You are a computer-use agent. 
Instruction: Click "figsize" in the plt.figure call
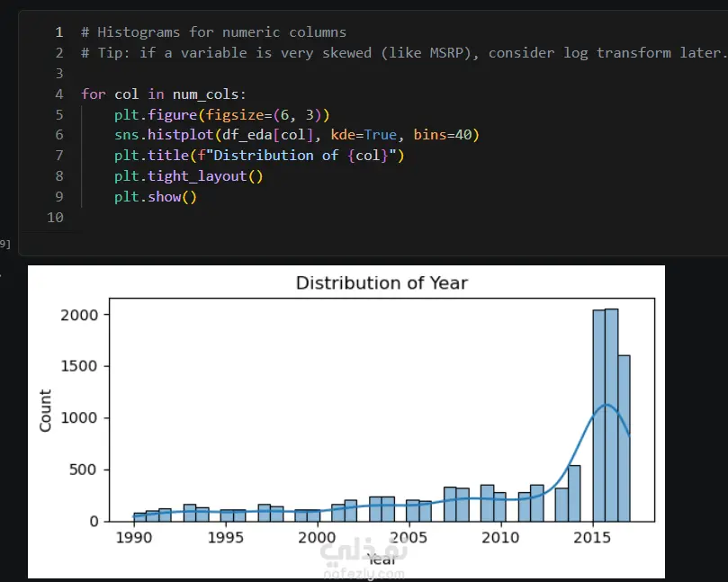point(237,114)
